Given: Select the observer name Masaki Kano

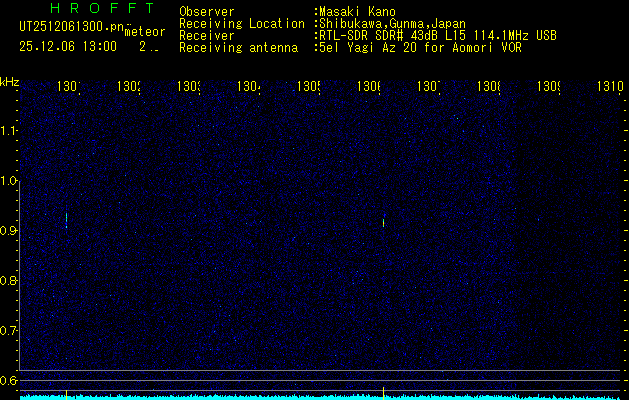Looking at the screenshot, I should click(x=358, y=12).
